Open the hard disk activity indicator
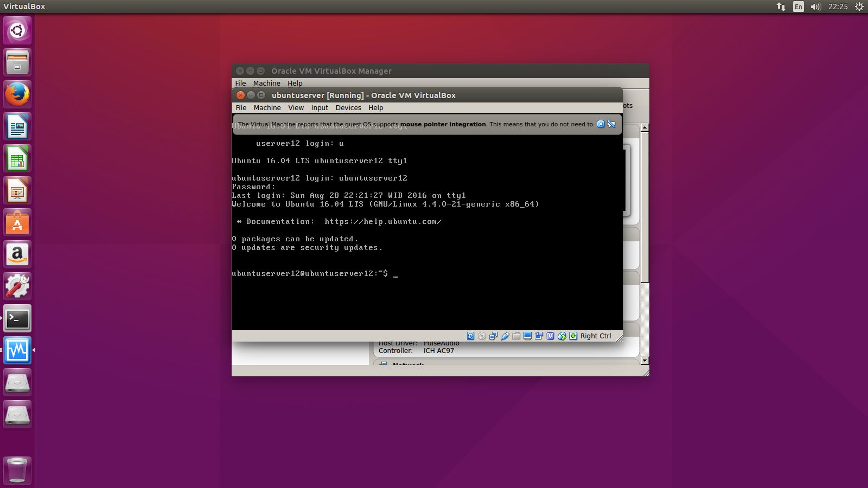This screenshot has width=868, height=488. 470,336
